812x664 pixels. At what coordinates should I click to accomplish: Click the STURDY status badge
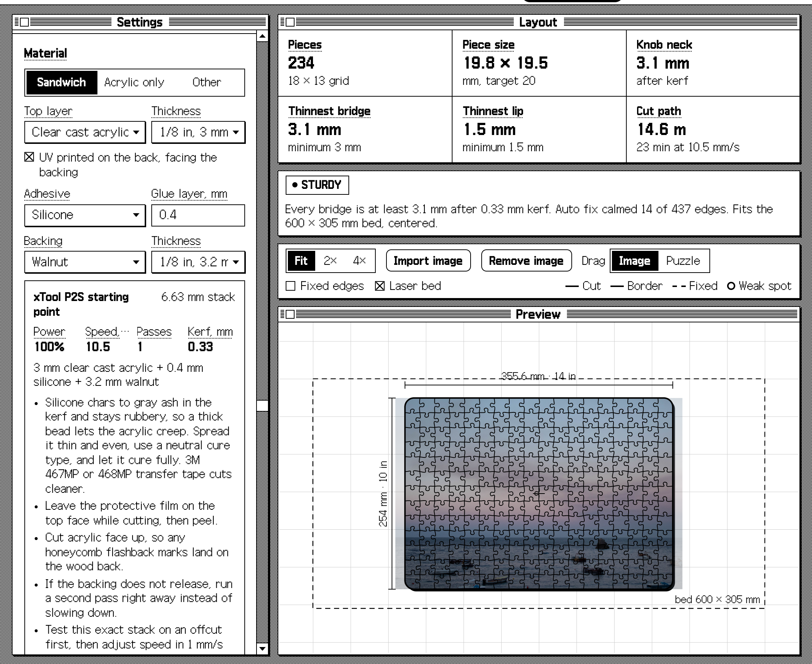317,185
